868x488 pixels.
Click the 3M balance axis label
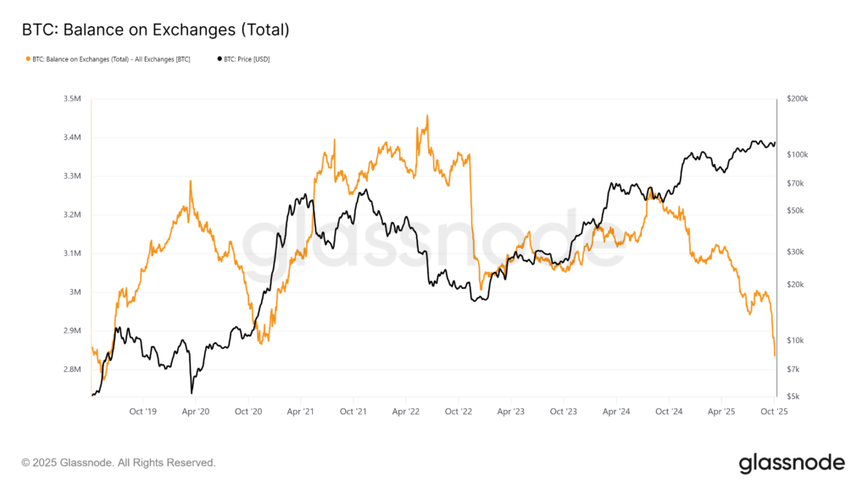75,292
